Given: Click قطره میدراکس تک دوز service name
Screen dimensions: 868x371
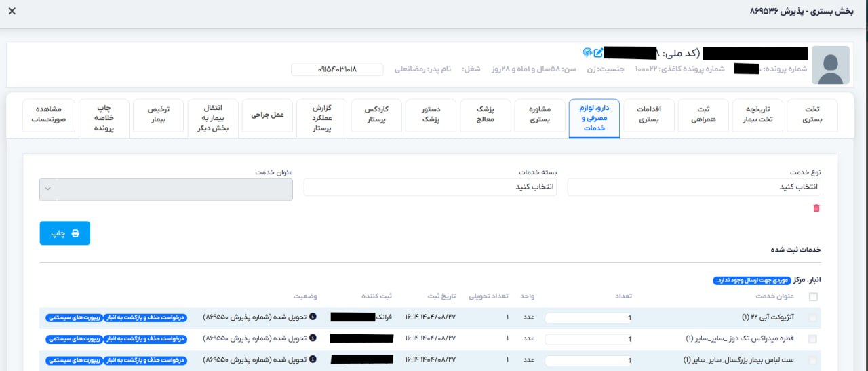Looking at the screenshot, I should coord(740,338).
